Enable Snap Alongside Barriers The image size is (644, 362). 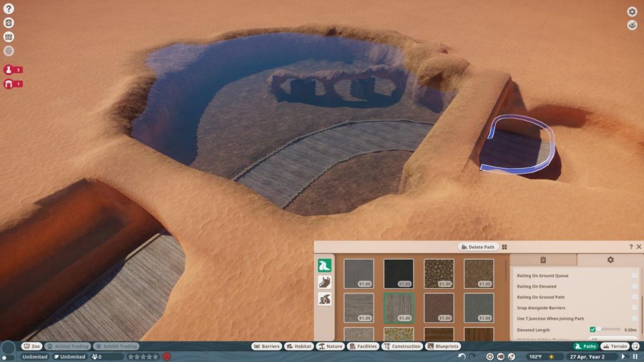pos(634,307)
